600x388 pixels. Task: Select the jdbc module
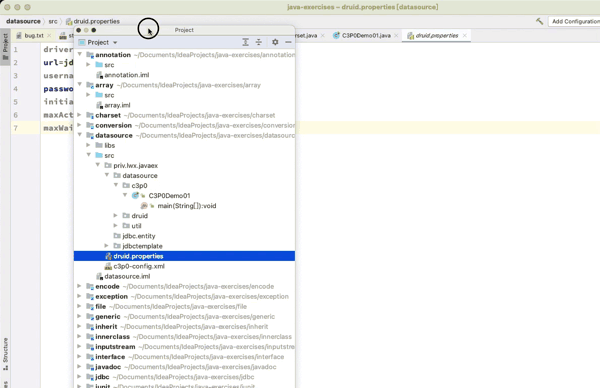[102, 377]
